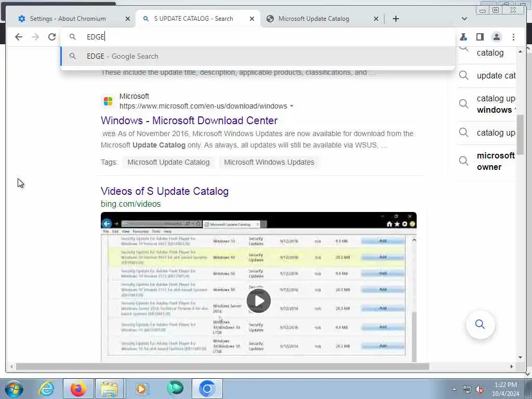Click the address bar containing EDGE

[x=258, y=37]
